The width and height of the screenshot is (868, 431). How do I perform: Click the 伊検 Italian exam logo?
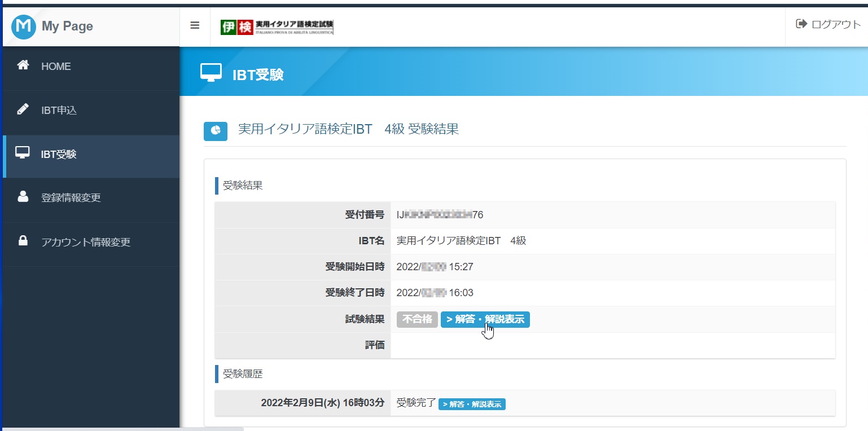tap(277, 27)
